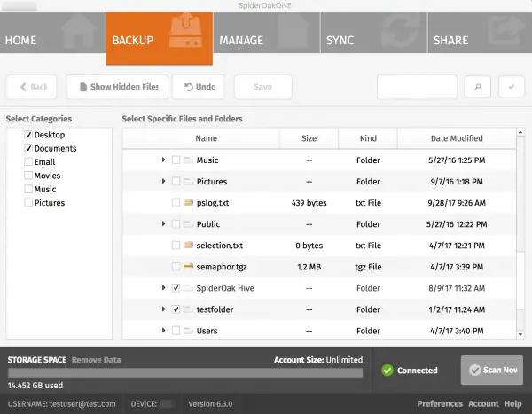Click the Save button
The image size is (532, 414).
coord(263,87)
